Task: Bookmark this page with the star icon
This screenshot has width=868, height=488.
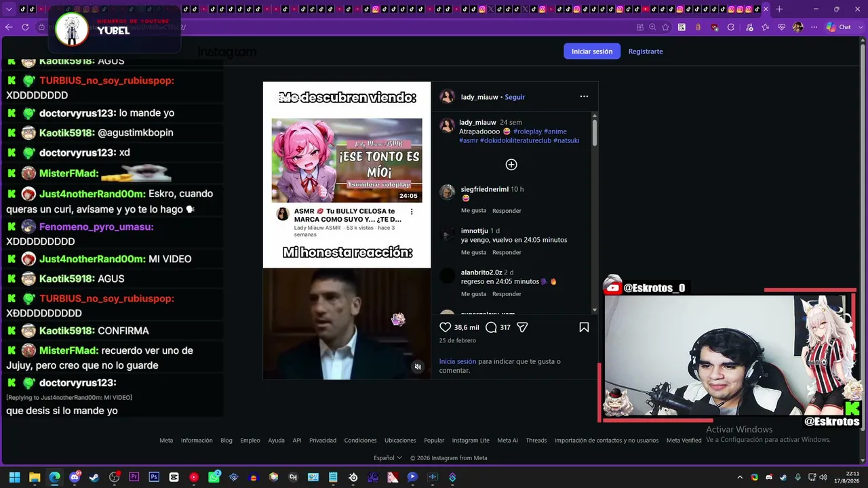Action: (665, 27)
